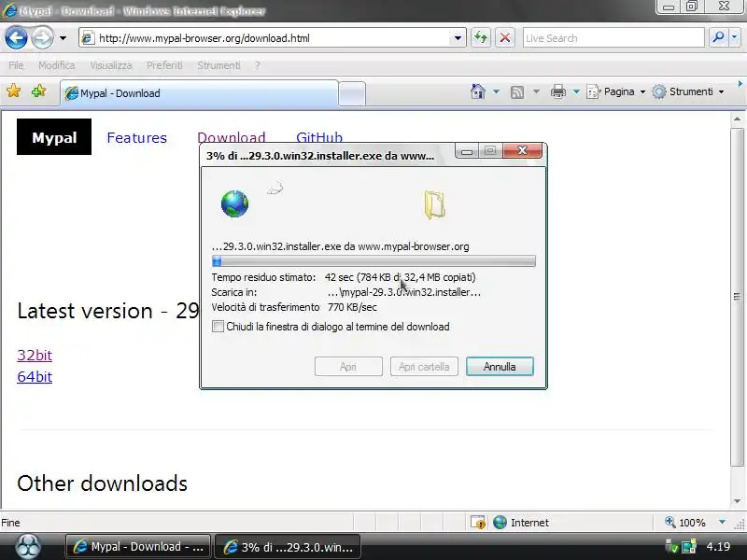Click the Add to Favorites icon
Image resolution: width=747 pixels, height=560 pixels.
click(38, 91)
